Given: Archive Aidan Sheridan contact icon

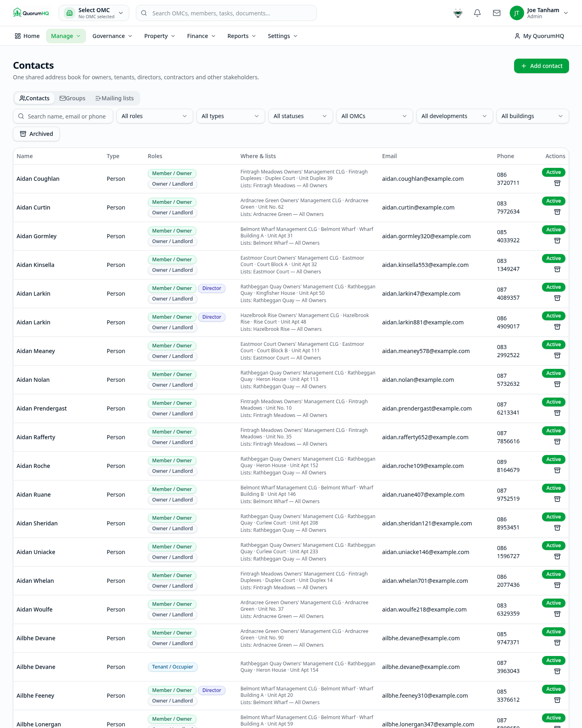Looking at the screenshot, I should click(557, 528).
